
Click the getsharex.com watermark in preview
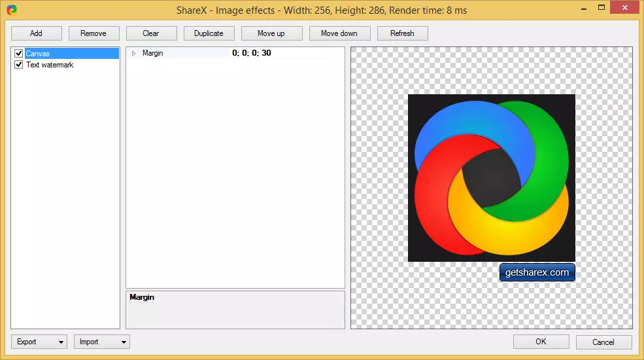point(537,272)
